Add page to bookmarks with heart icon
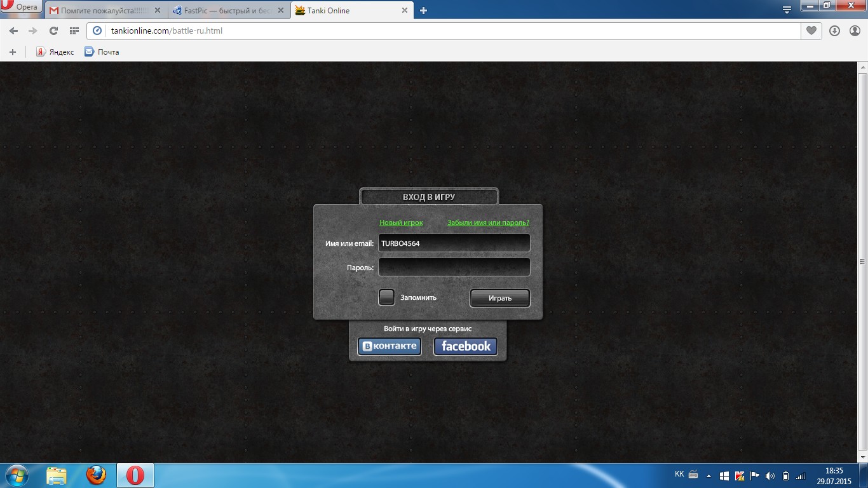 click(811, 30)
